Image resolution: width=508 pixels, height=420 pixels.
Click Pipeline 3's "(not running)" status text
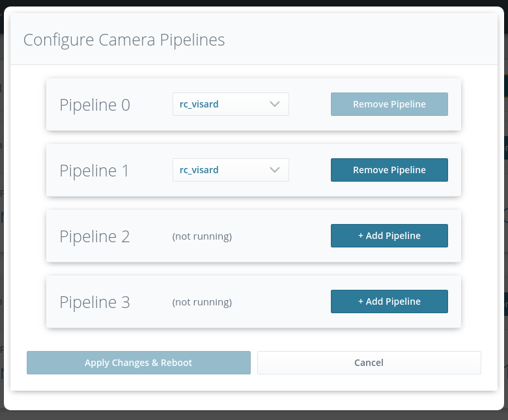pos(202,302)
